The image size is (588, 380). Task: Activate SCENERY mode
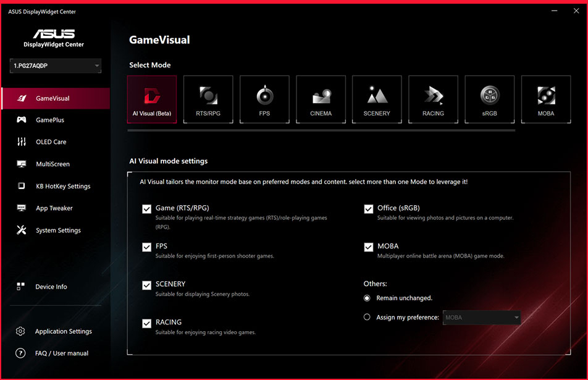click(x=377, y=99)
